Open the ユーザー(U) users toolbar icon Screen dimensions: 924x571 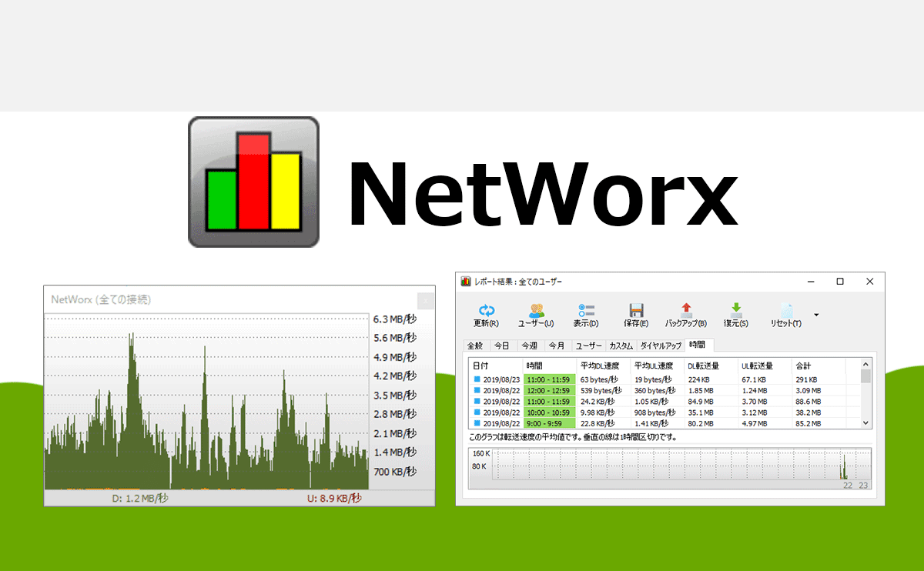(x=536, y=310)
